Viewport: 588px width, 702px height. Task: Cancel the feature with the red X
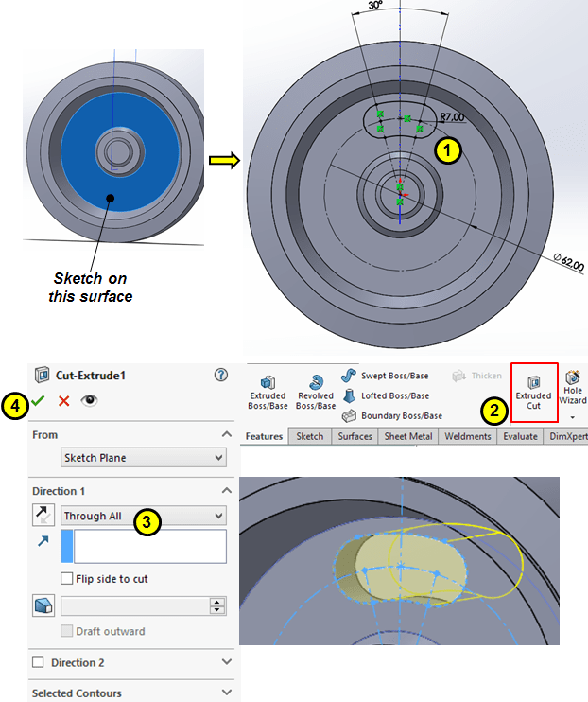pyautogui.click(x=63, y=400)
